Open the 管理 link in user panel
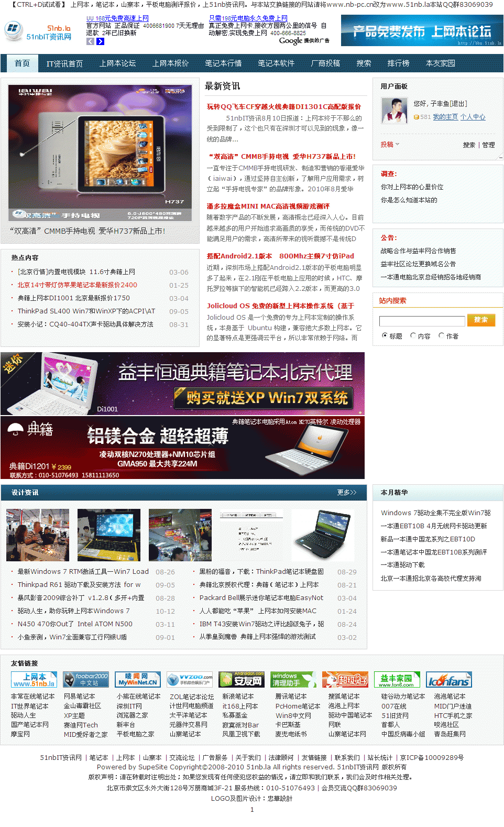Image resolution: width=504 pixels, height=827 pixels. click(x=489, y=145)
